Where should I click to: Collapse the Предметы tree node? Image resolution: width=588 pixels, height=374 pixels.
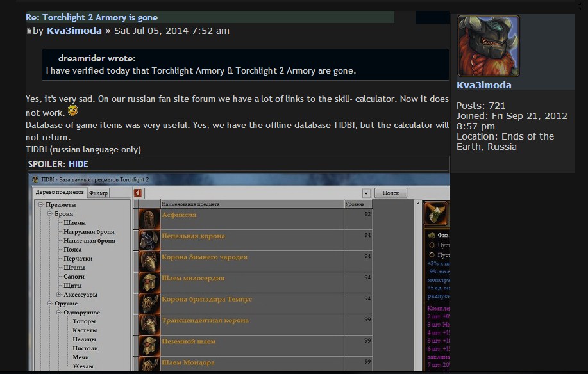click(40, 204)
